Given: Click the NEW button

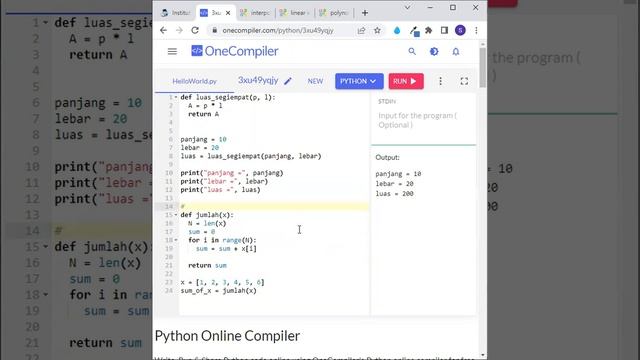Looking at the screenshot, I should tap(315, 81).
